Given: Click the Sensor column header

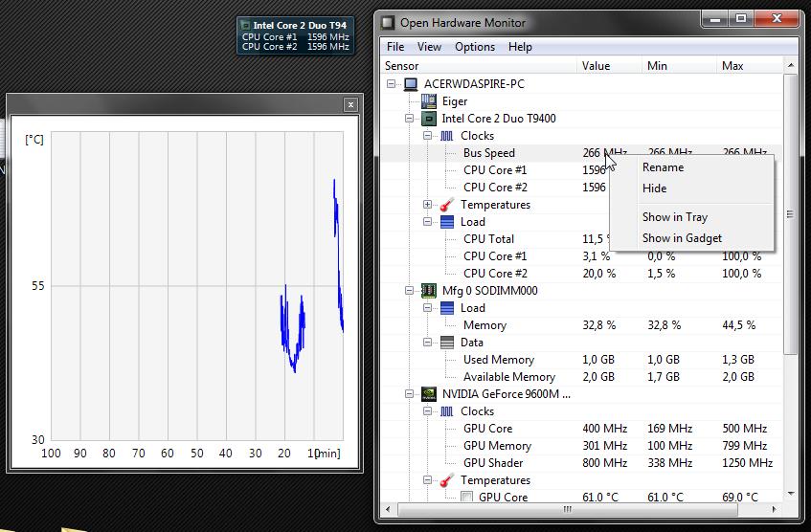Looking at the screenshot, I should tap(479, 66).
